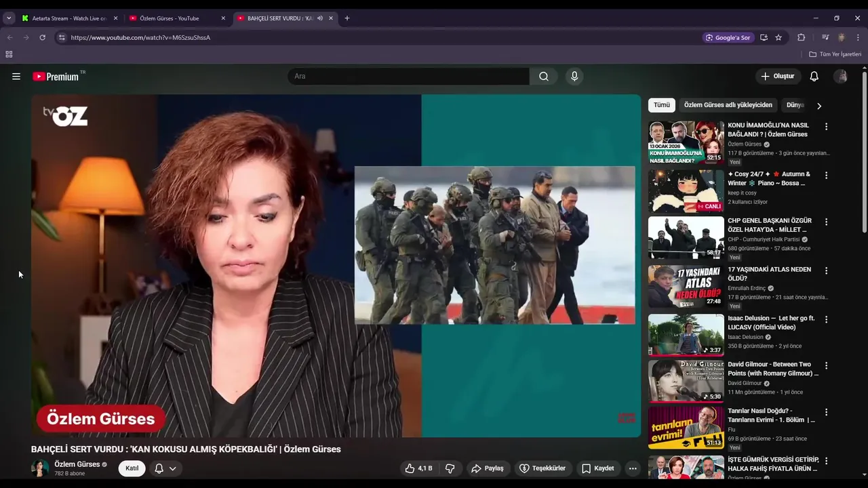Screen dimensions: 868x488
Task: Open site information icon in address bar
Action: tap(62, 37)
